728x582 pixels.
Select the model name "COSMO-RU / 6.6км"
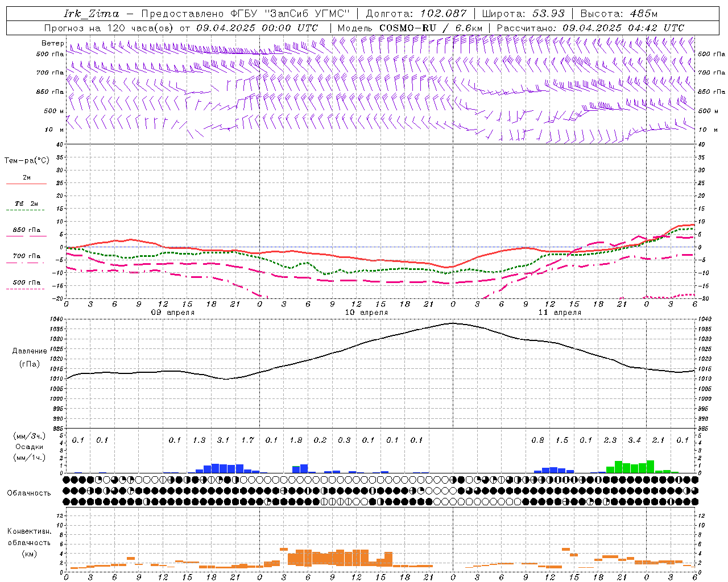coord(431,28)
